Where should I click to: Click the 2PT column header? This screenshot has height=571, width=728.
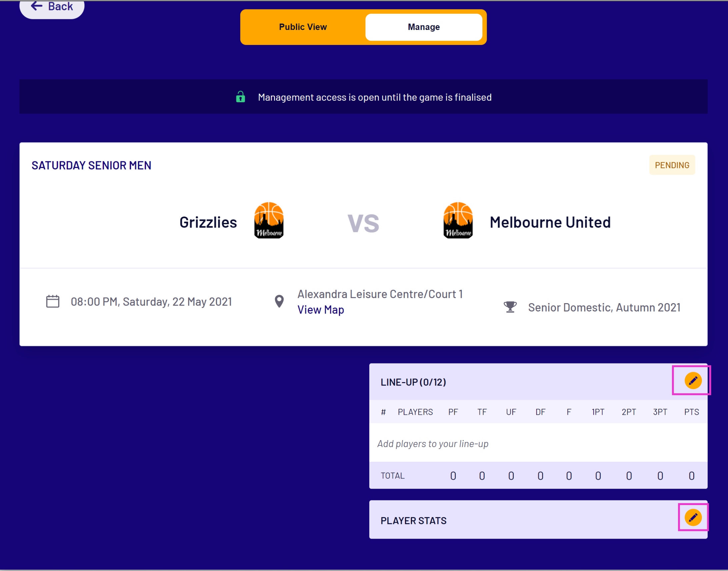pos(629,412)
